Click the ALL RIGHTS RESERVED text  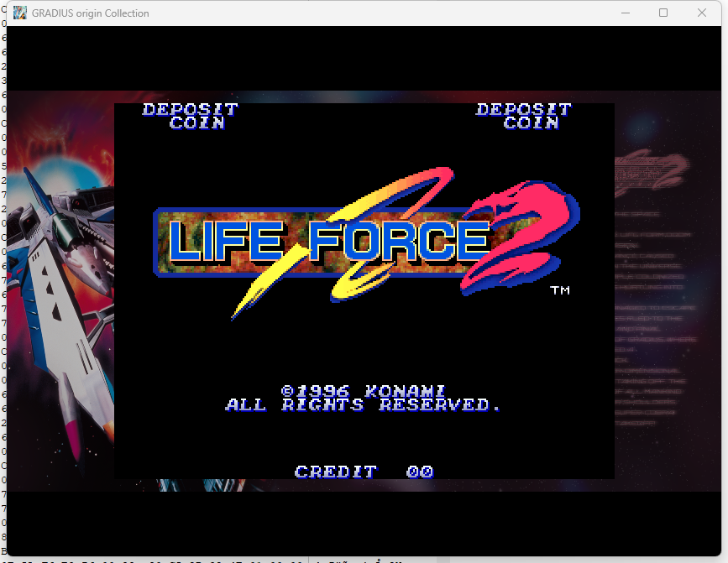click(363, 405)
